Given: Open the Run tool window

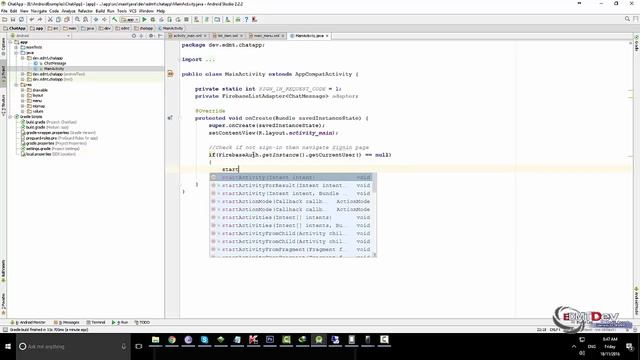Looking at the screenshot, I should [x=120, y=322].
